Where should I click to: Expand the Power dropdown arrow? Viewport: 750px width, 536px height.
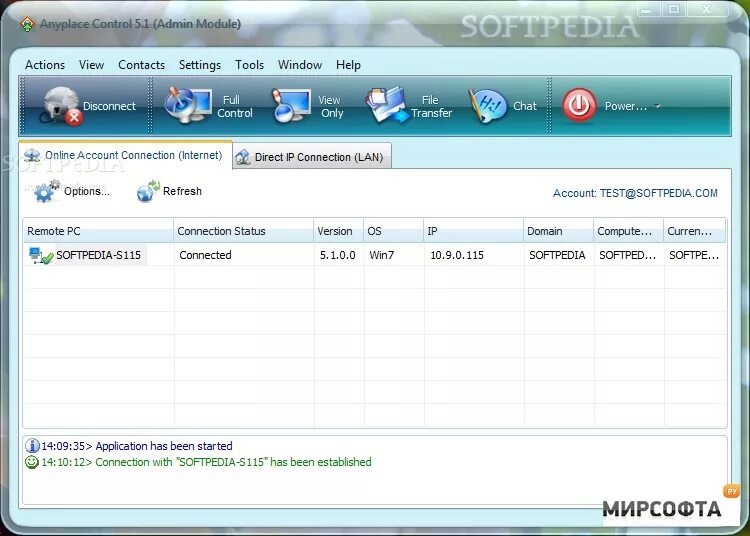point(658,106)
